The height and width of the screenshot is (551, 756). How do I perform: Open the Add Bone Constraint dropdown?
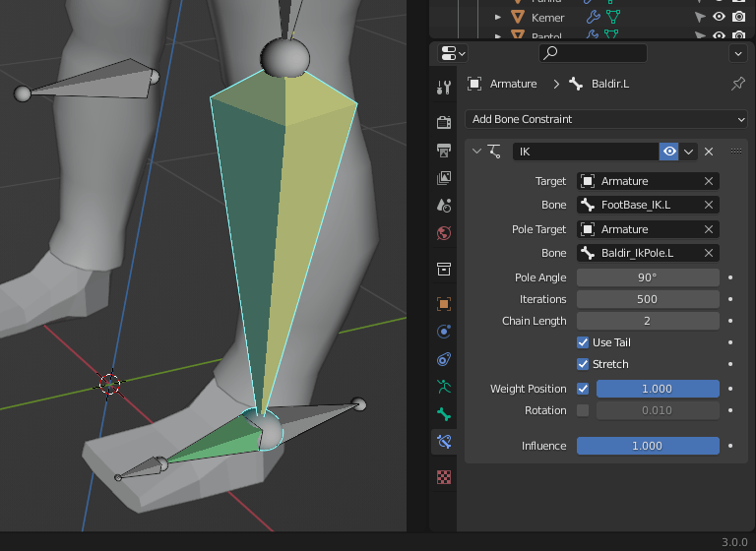[606, 119]
